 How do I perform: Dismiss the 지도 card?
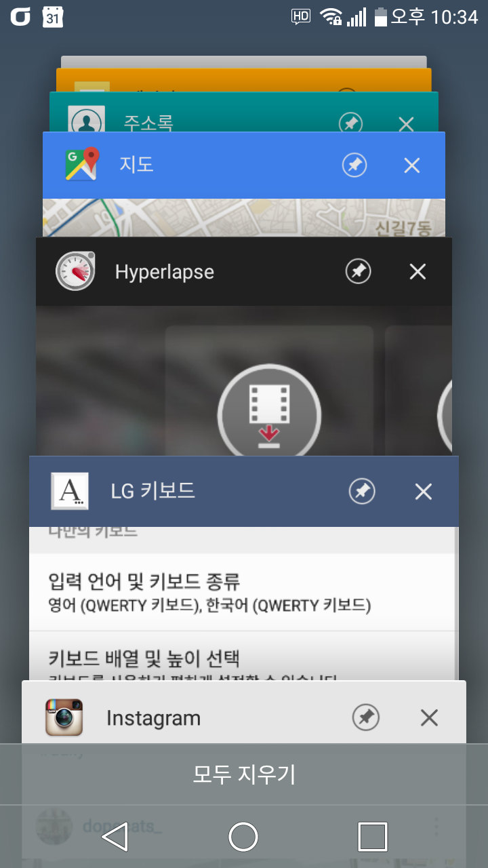(x=412, y=165)
